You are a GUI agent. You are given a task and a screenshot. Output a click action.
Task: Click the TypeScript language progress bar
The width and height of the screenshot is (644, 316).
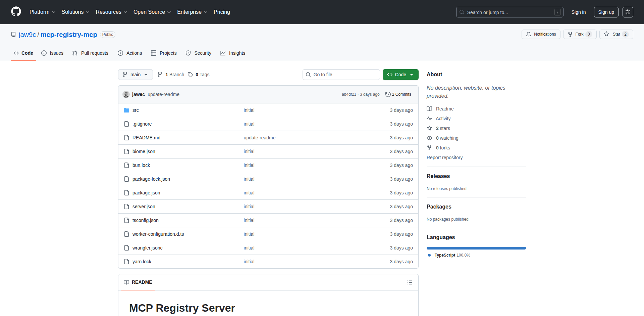476,248
